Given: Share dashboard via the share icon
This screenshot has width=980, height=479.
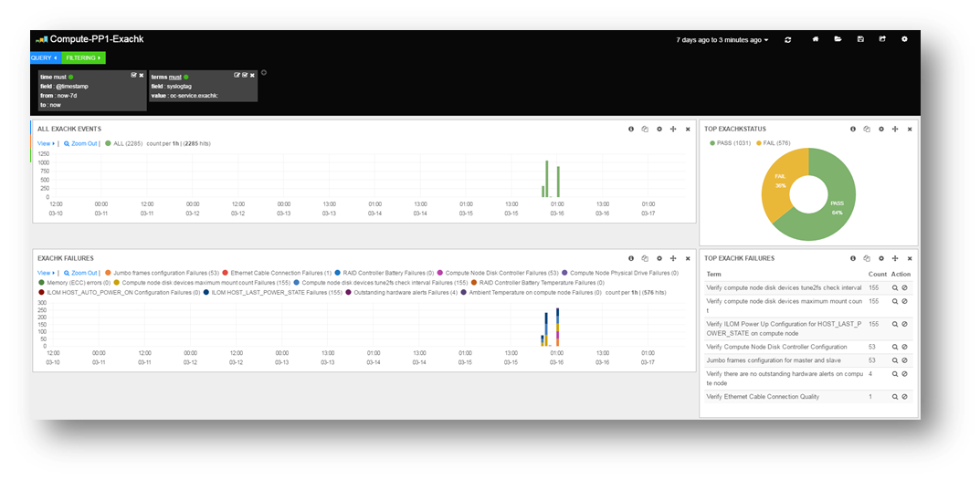Looking at the screenshot, I should tap(882, 38).
